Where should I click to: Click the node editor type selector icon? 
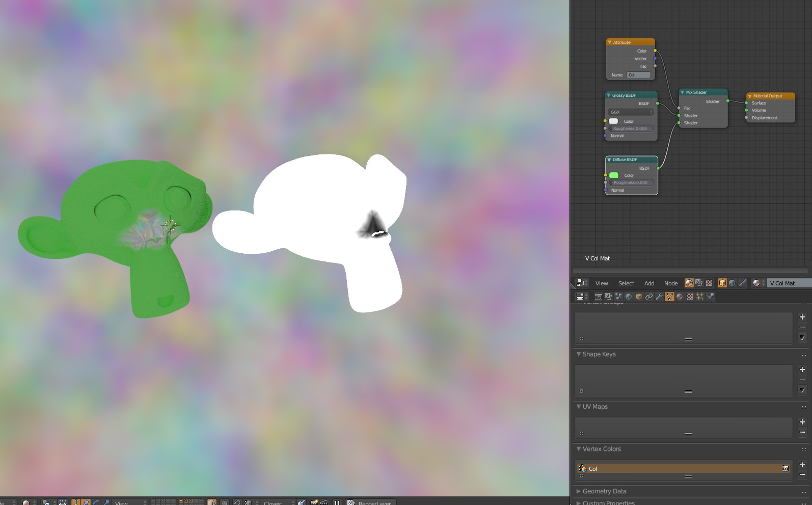click(581, 283)
